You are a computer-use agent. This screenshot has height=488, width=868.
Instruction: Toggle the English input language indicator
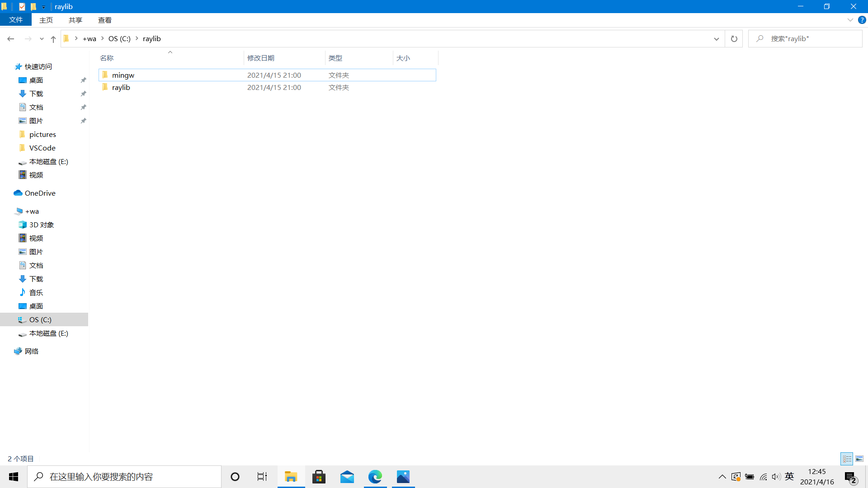(x=789, y=476)
